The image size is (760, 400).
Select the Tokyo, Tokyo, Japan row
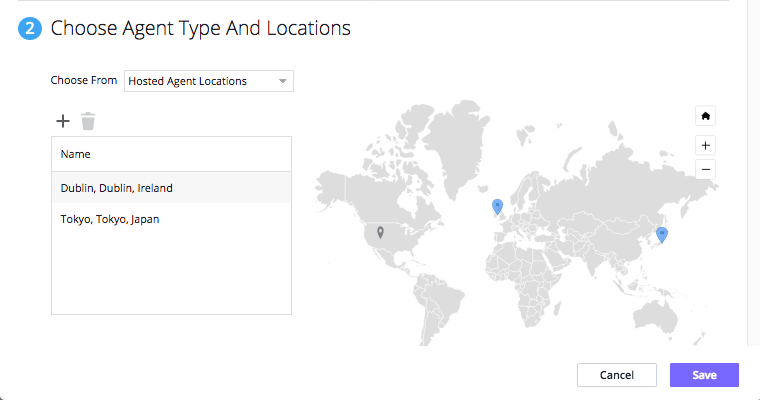tap(172, 219)
